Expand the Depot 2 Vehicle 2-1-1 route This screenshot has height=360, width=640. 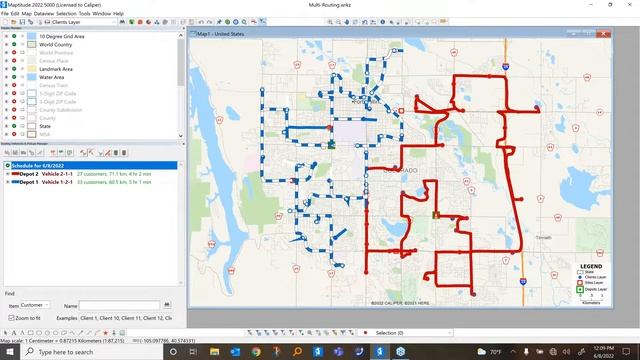coord(7,174)
